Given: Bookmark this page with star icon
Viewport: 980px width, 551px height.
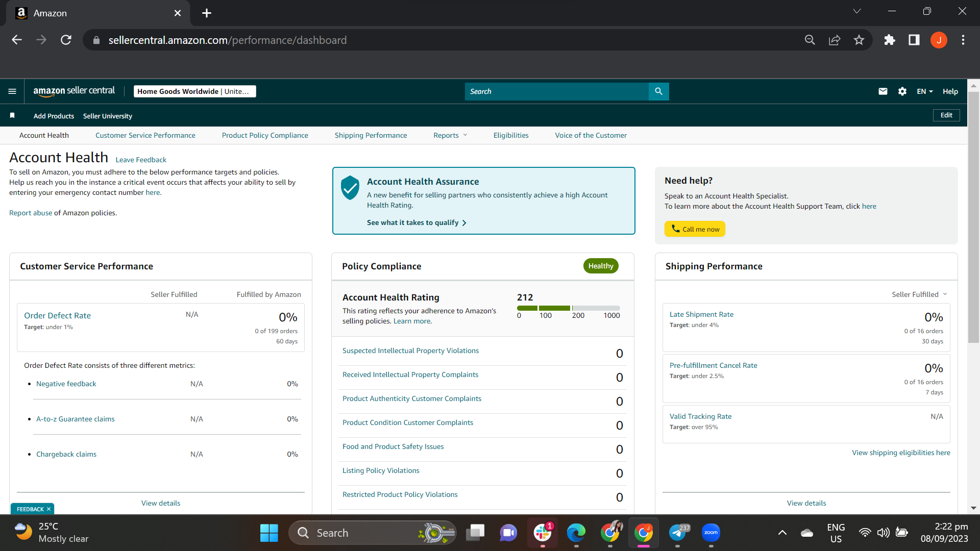Looking at the screenshot, I should tap(859, 40).
